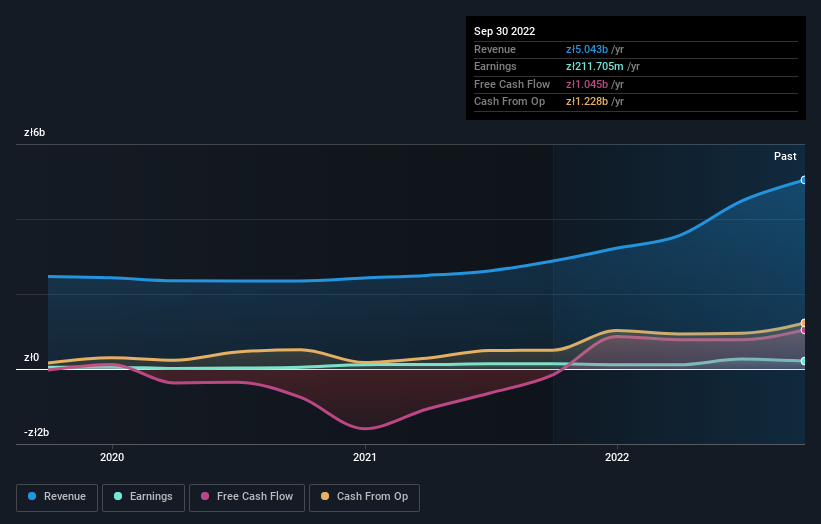821x524 pixels.
Task: Click the Revenue label in the tooltip
Action: click(495, 49)
